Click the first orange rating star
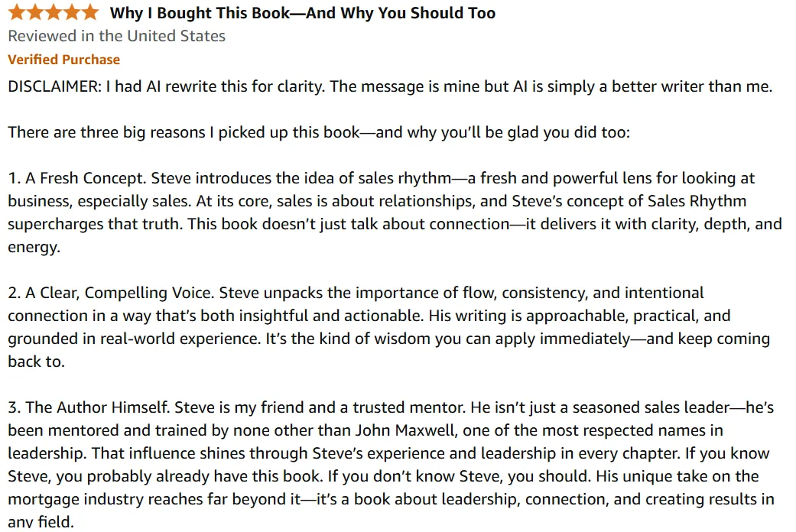Image resolution: width=796 pixels, height=532 pixels. coord(17,11)
